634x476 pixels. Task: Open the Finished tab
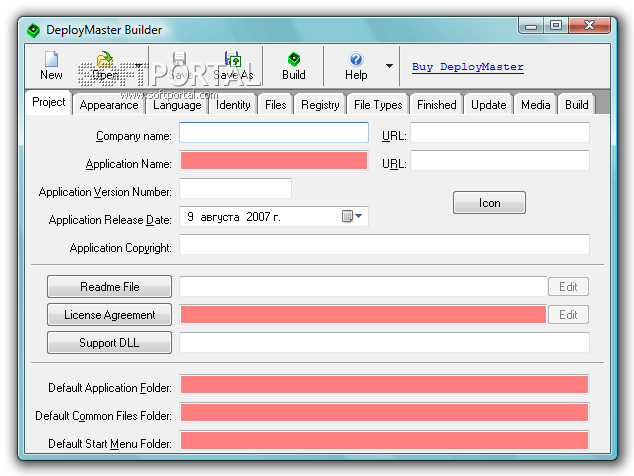437,105
